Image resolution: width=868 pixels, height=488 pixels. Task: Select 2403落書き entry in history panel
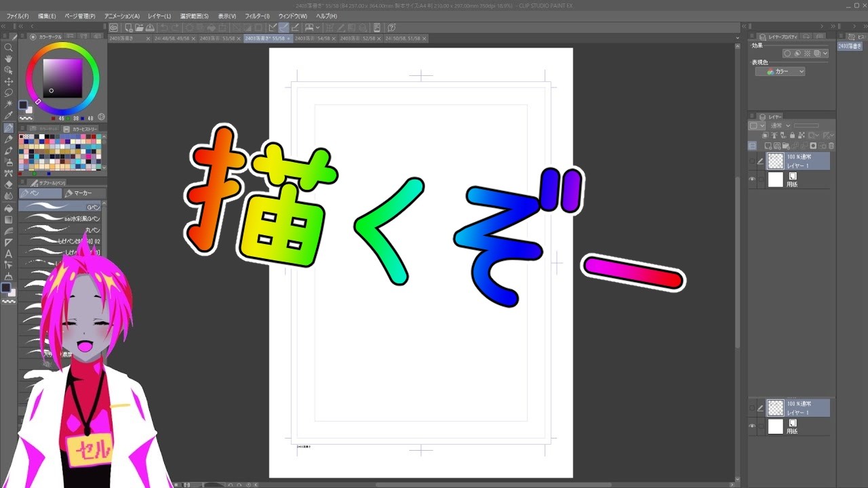click(849, 46)
